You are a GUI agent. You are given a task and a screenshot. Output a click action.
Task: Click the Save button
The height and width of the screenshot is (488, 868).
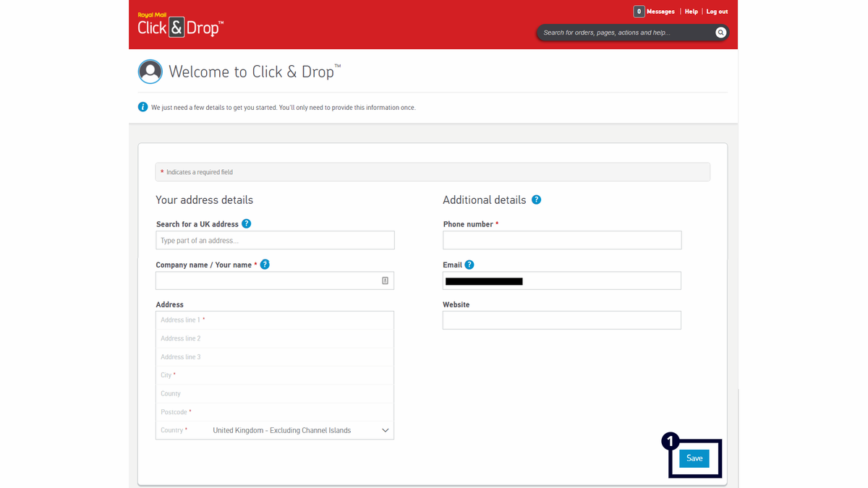(694, 458)
